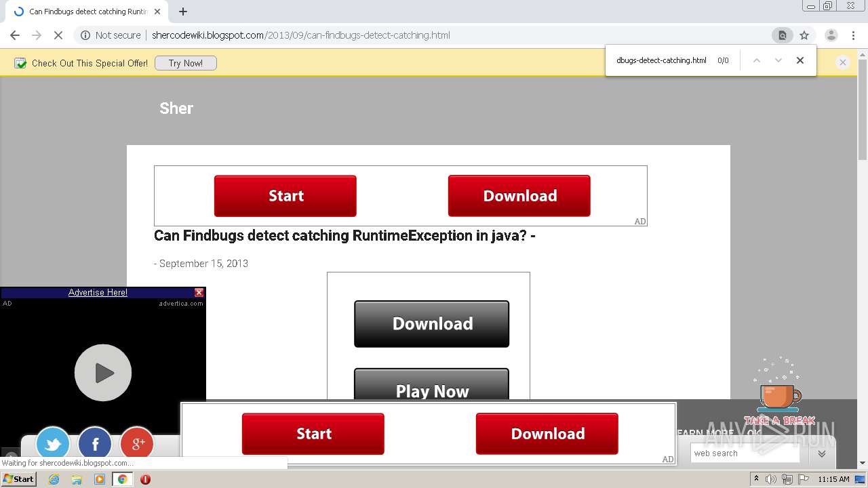Image resolution: width=868 pixels, height=488 pixels.
Task: Click the bottom banner Download button
Action: coord(547,434)
